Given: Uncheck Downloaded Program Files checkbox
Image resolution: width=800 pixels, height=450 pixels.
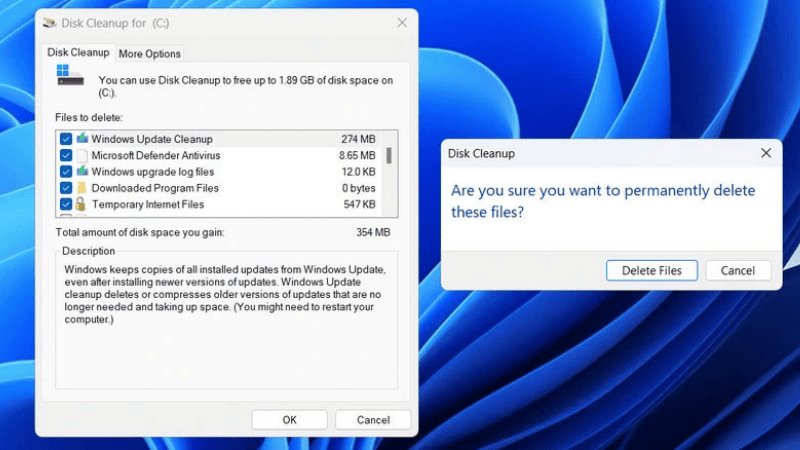Looking at the screenshot, I should coord(66,188).
